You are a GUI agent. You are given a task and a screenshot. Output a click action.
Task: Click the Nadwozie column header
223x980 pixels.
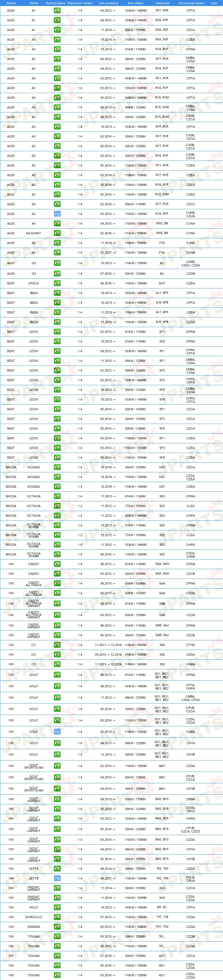pos(162,3)
